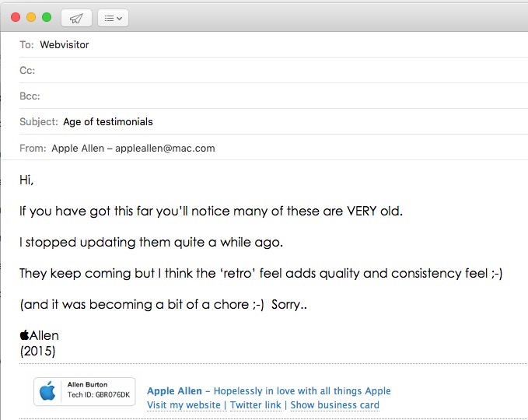Click into the Bcc field
Viewport: 528px width, 420px height.
coord(233,96)
